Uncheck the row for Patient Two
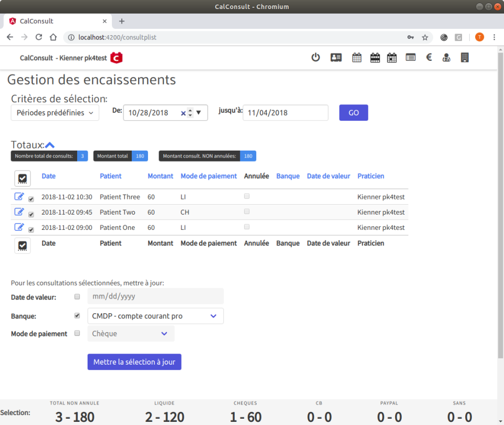 click(x=31, y=214)
